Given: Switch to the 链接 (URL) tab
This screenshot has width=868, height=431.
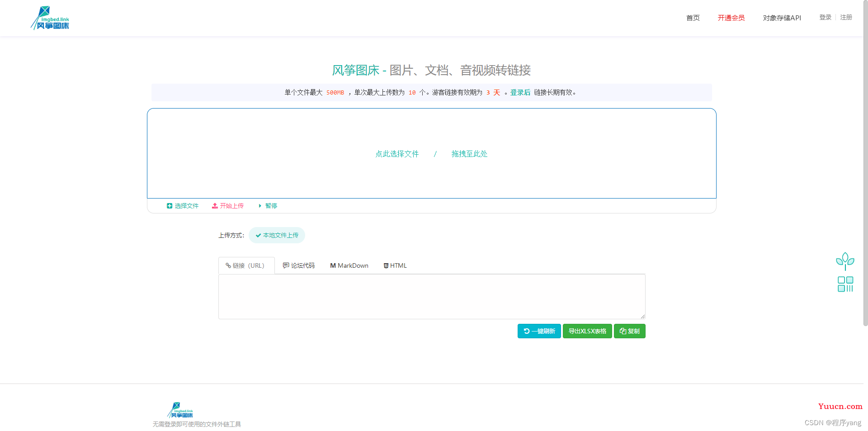Looking at the screenshot, I should 246,265.
